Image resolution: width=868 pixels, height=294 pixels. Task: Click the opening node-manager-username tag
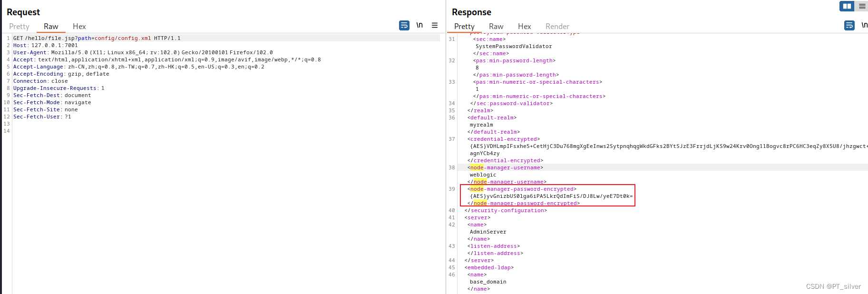[x=505, y=167]
